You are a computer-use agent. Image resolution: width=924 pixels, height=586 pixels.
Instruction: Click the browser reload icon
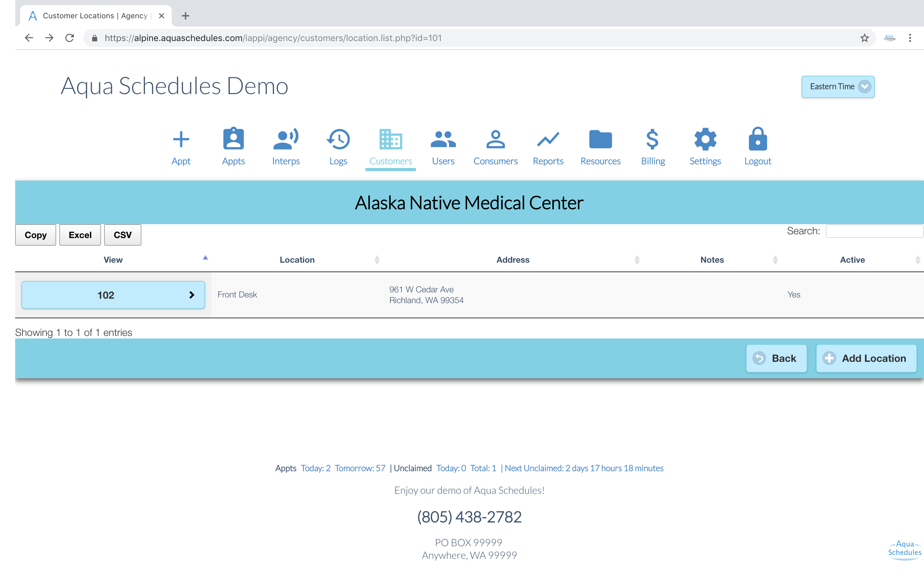[69, 38]
